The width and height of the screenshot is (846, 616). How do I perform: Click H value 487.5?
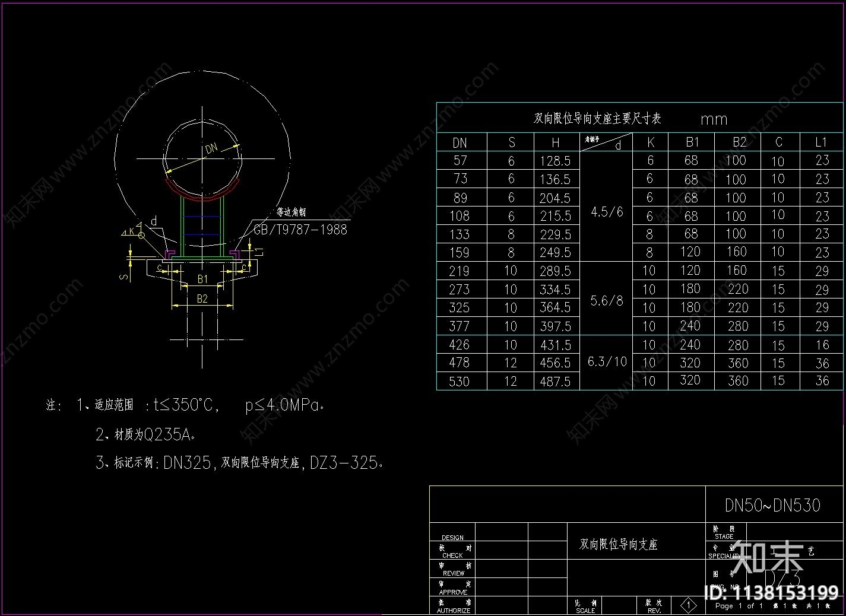point(555,382)
